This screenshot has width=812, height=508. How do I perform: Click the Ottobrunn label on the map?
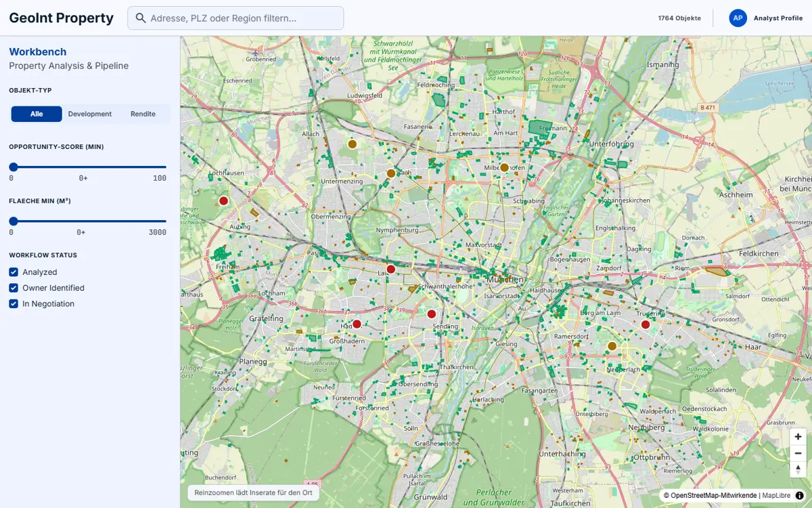651,457
